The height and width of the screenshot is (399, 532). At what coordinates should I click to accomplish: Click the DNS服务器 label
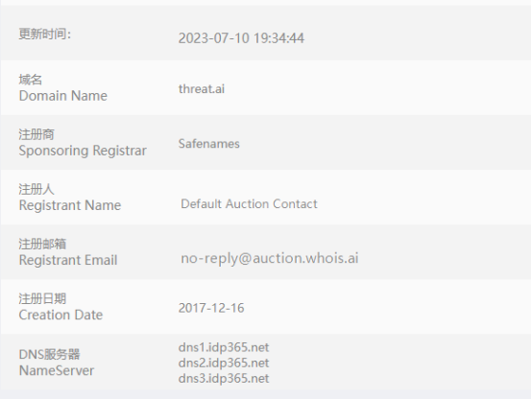pyautogui.click(x=50, y=355)
